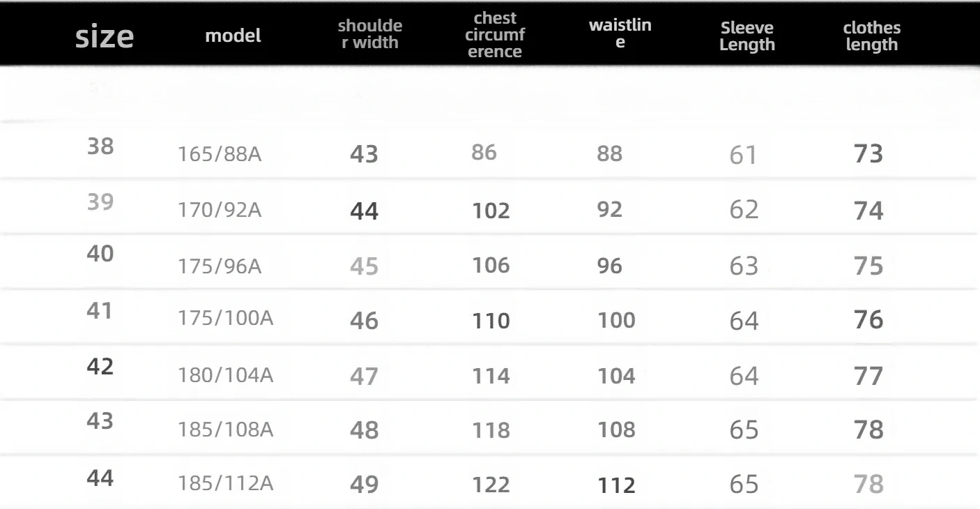Click the 'shoulder width' header
This screenshot has height=509, width=980.
click(369, 34)
